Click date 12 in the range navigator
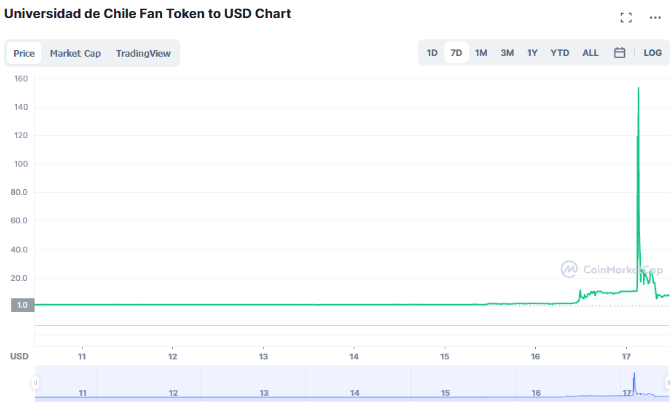Screen dimensions: 672x404 pyautogui.click(x=173, y=393)
